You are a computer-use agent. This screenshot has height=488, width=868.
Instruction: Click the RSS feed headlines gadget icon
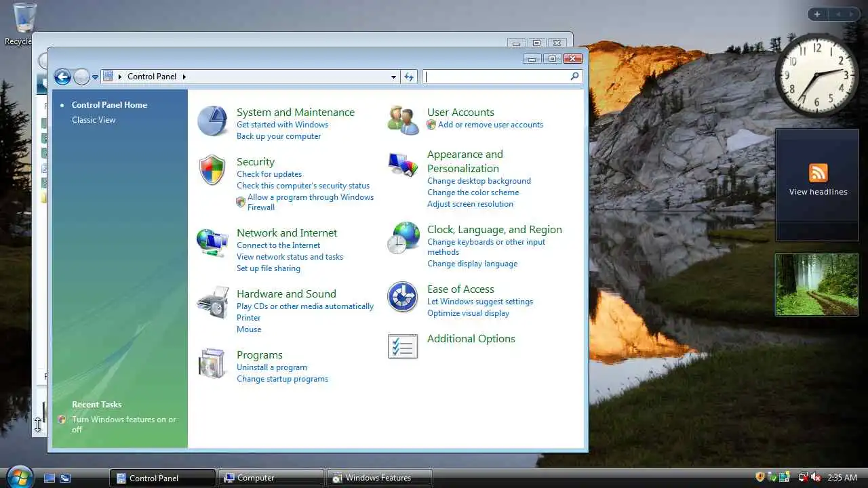tap(818, 172)
